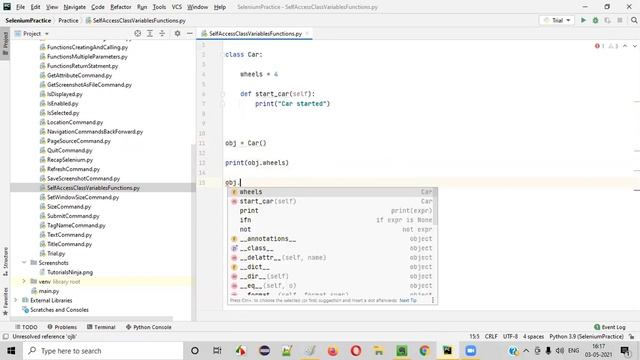The width and height of the screenshot is (640, 360).
Task: Open Opera from the taskbar
Action: coord(356,351)
